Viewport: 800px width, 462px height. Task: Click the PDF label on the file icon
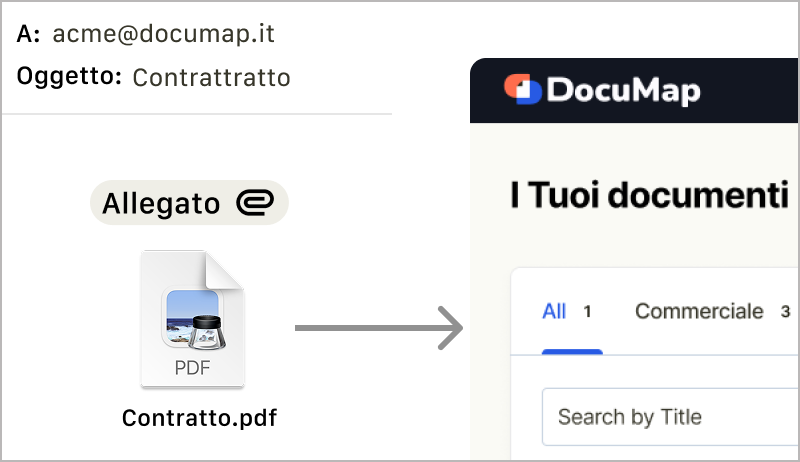tap(192, 367)
